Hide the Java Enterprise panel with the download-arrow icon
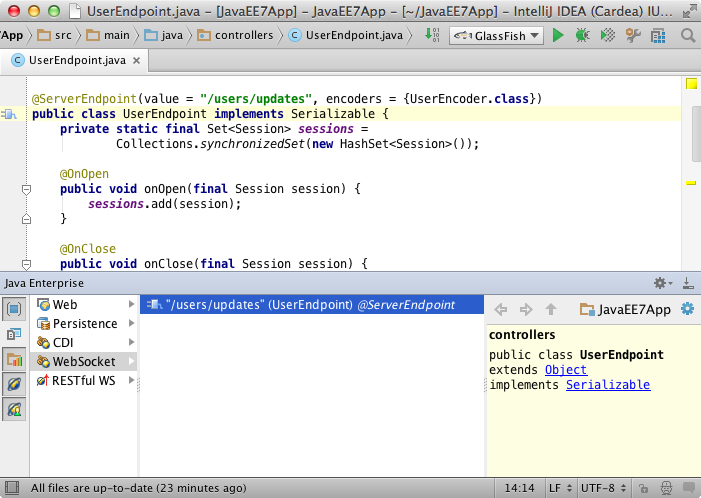701x498 pixels. (687, 284)
